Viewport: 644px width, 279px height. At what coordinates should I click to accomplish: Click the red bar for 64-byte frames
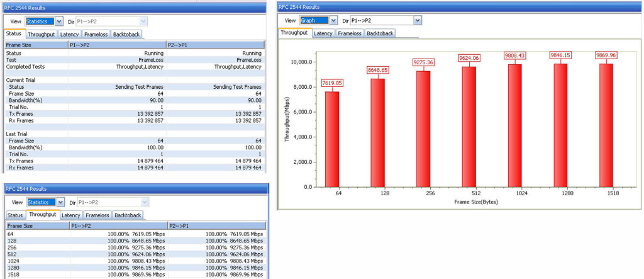tap(333, 139)
